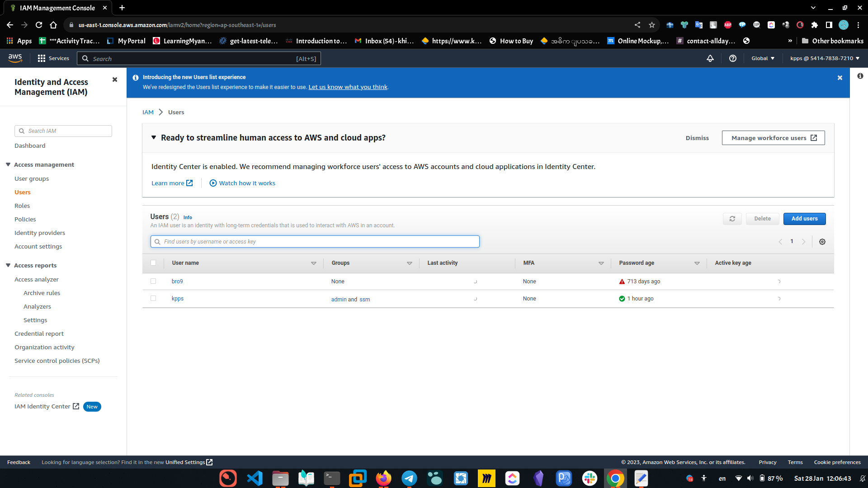This screenshot has width=868, height=488.
Task: Open Let us know what you think link
Action: click(348, 87)
